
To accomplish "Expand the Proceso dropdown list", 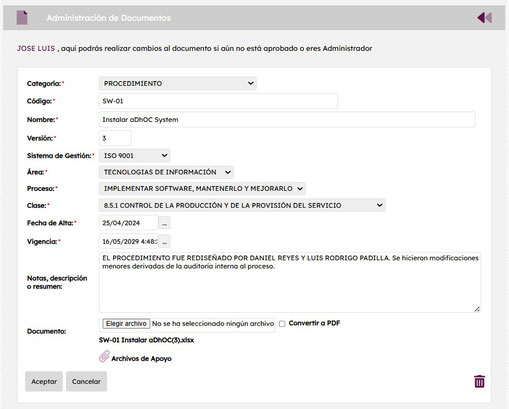I will [x=202, y=188].
